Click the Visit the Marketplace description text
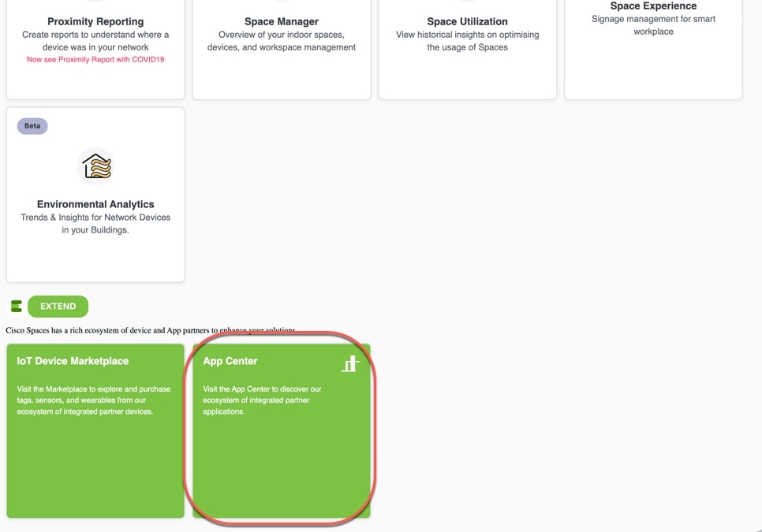The width and height of the screenshot is (762, 532). pyautogui.click(x=94, y=400)
